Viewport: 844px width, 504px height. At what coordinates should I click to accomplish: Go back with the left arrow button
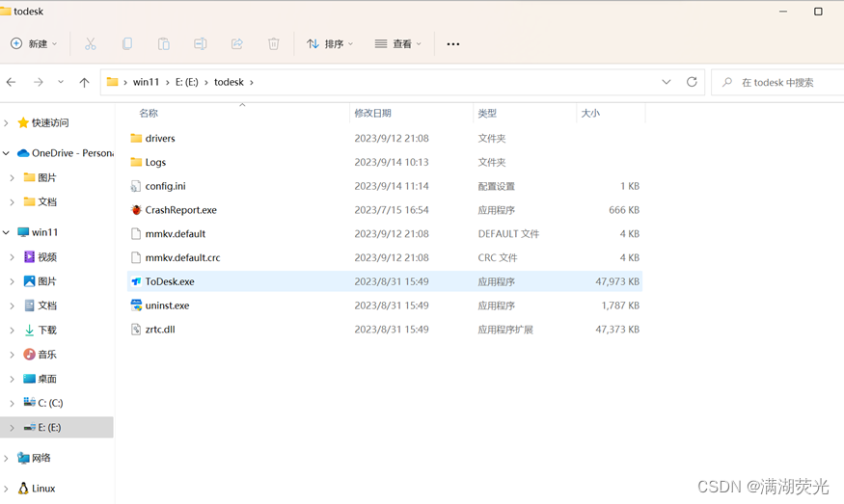pyautogui.click(x=11, y=82)
